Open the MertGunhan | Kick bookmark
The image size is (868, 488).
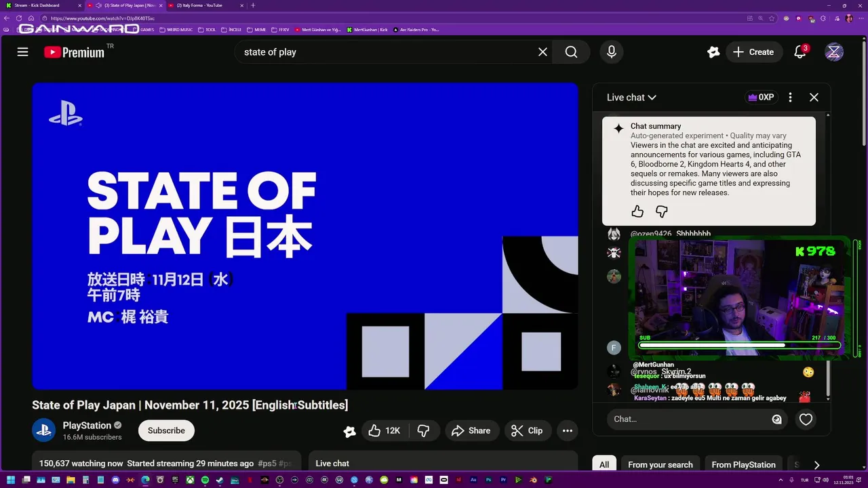[367, 30]
